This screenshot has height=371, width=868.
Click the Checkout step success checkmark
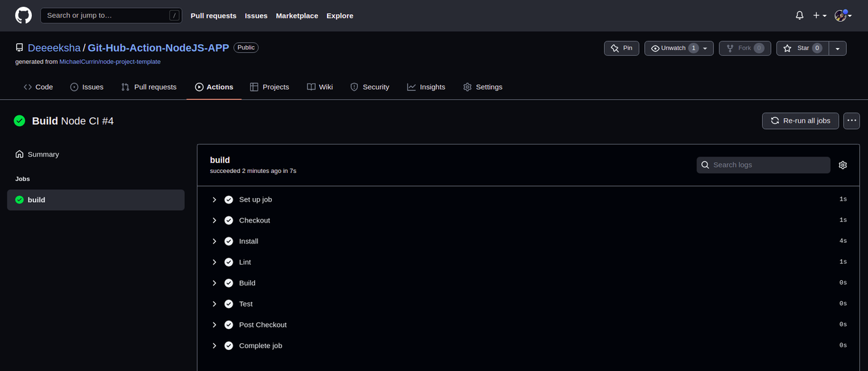[x=229, y=220]
